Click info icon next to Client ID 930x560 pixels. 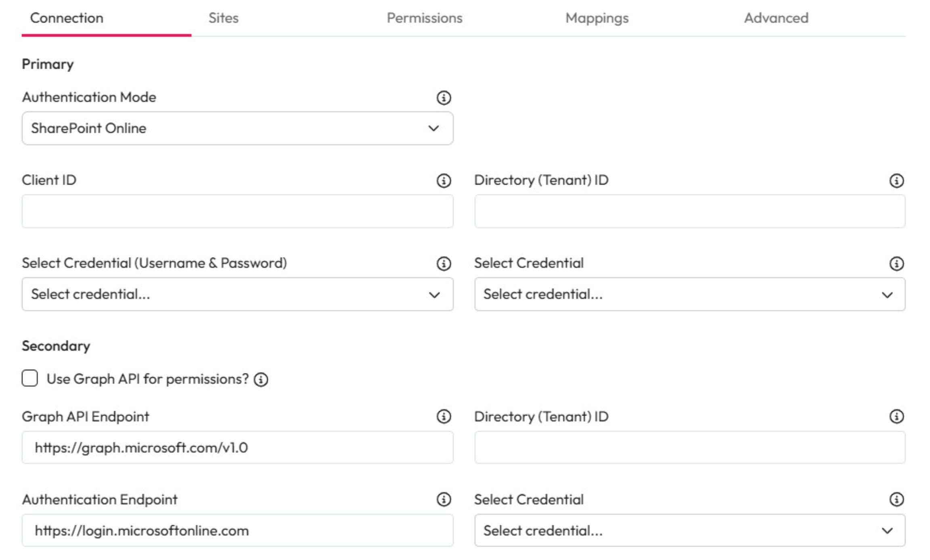(444, 181)
